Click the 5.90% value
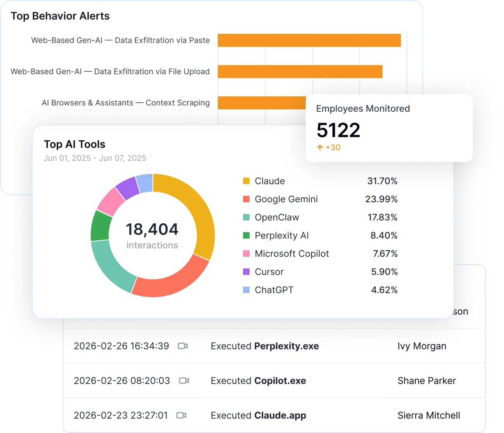 click(x=384, y=272)
